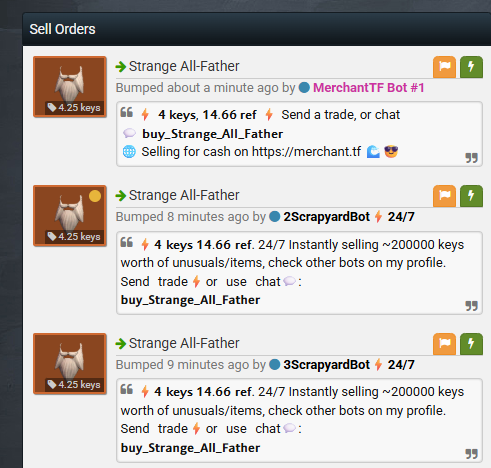Open 2ScrapyardBot 24/7 user profile

click(349, 217)
